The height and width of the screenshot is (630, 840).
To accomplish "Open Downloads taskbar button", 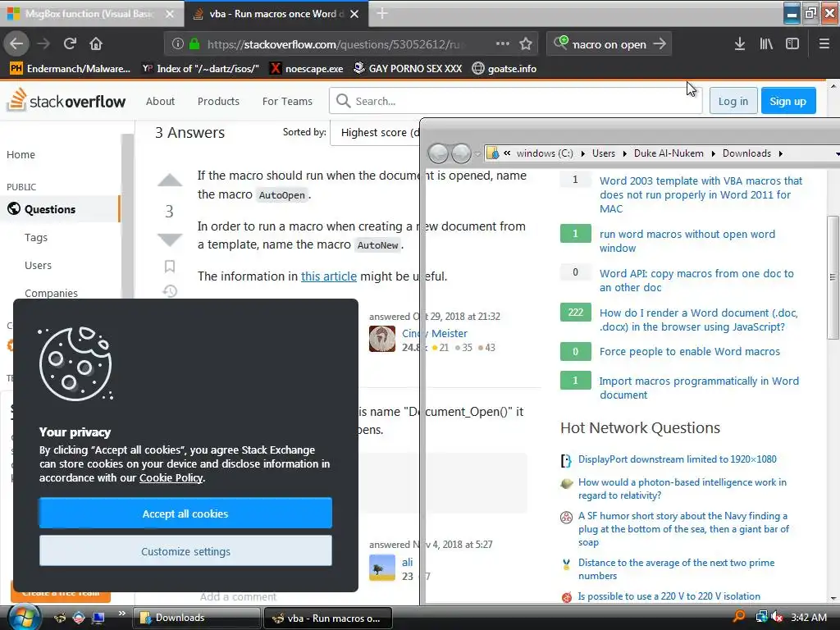I will pos(195,618).
